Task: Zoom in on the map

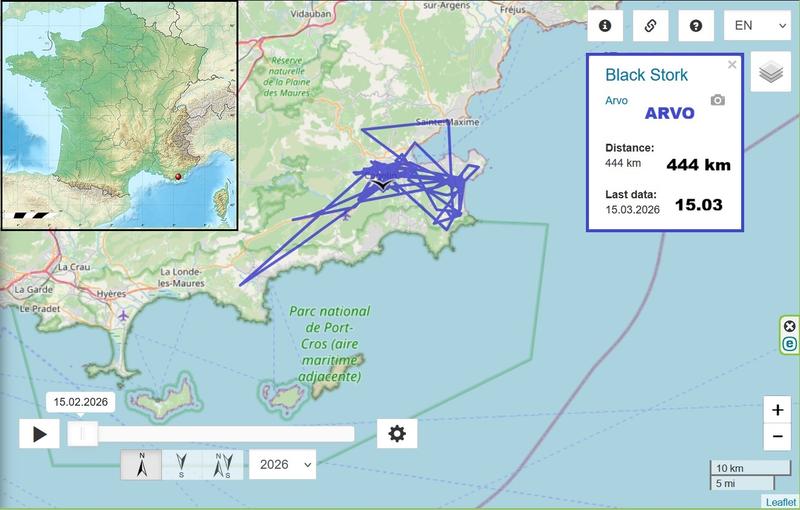Action: tap(778, 410)
